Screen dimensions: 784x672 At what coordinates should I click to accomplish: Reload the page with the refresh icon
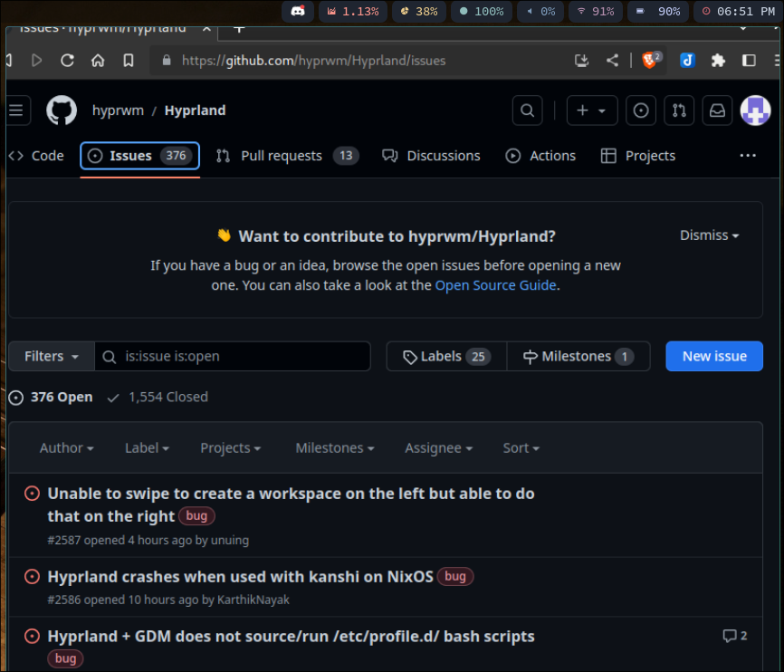(x=67, y=60)
